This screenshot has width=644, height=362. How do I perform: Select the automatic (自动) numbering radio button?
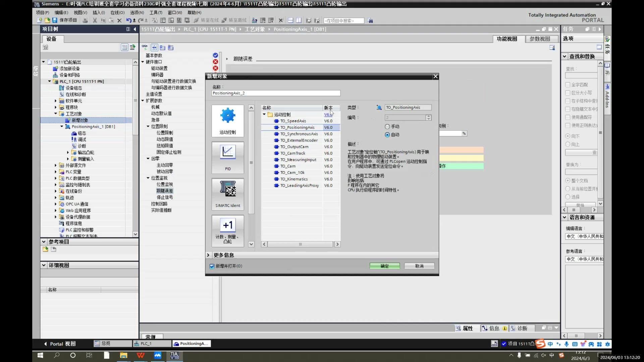tap(387, 135)
